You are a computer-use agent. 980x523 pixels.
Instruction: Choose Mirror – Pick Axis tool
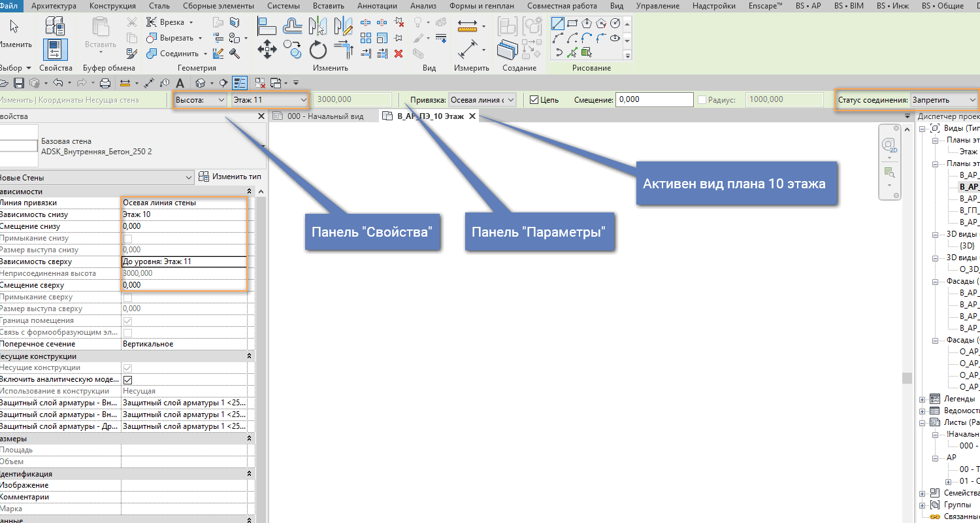click(318, 25)
